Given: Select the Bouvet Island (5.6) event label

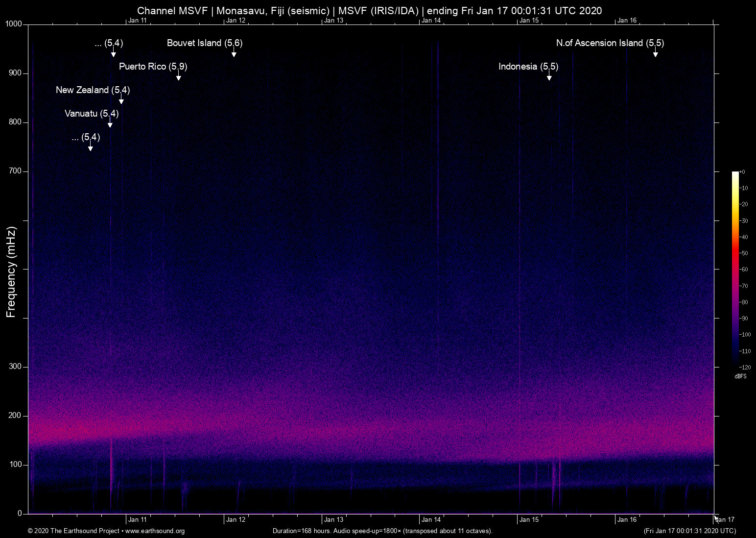Looking at the screenshot, I should [205, 43].
